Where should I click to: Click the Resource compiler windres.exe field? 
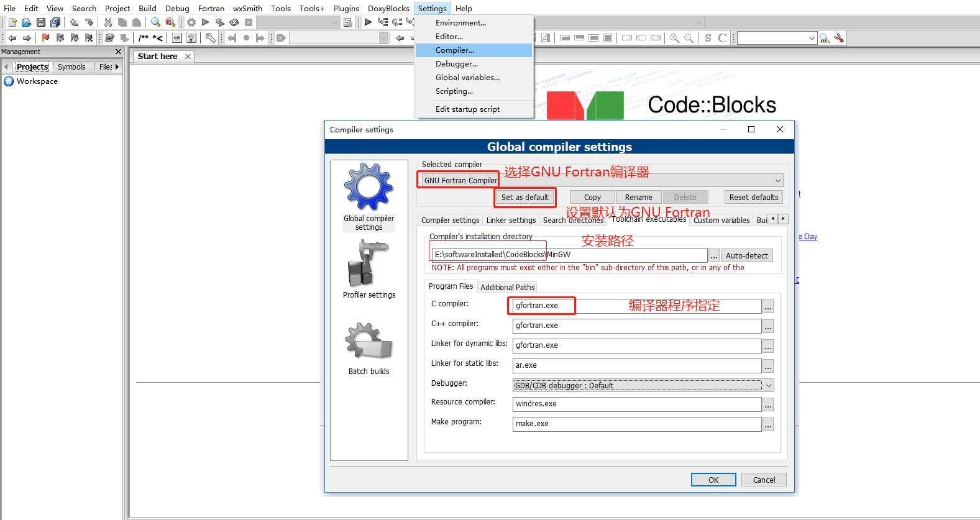pyautogui.click(x=637, y=404)
